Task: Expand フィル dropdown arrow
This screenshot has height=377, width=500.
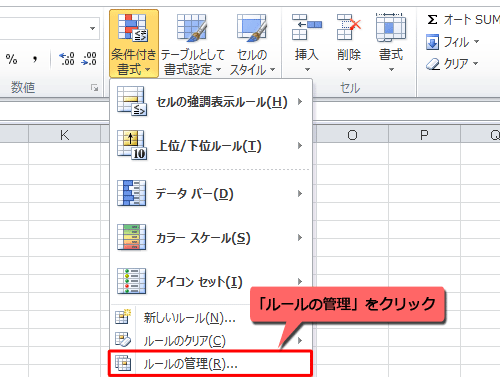Action: [x=476, y=42]
